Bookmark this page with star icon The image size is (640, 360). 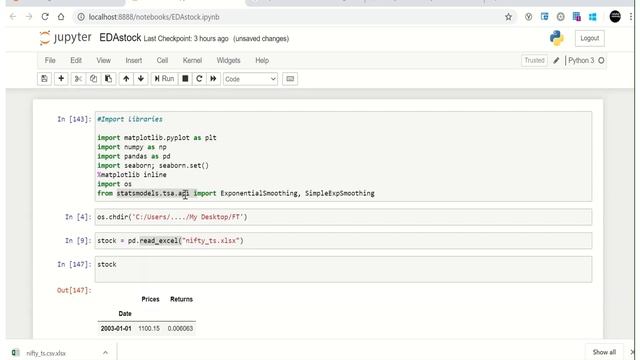pyautogui.click(x=508, y=17)
